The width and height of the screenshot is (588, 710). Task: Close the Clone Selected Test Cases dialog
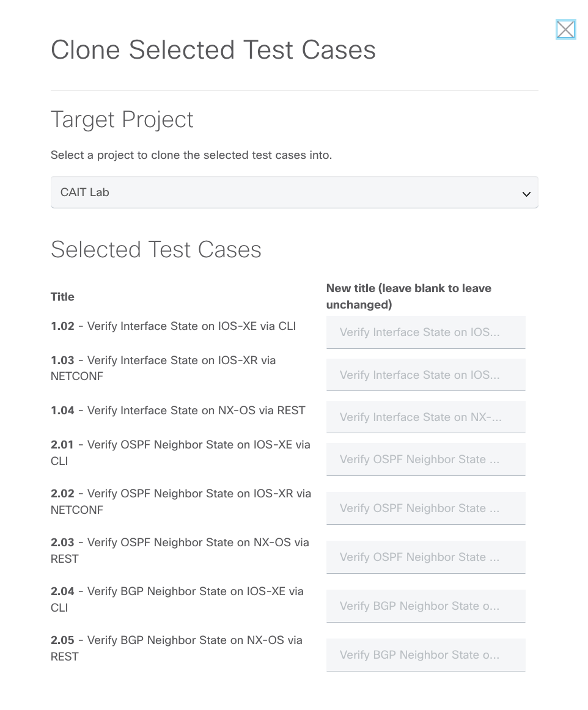565,29
